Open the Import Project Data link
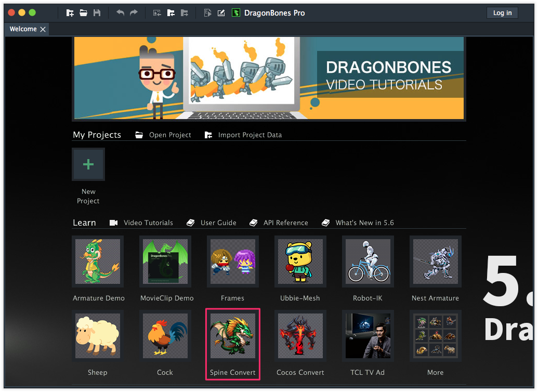Image resolution: width=538 pixels, height=392 pixels. pyautogui.click(x=250, y=135)
